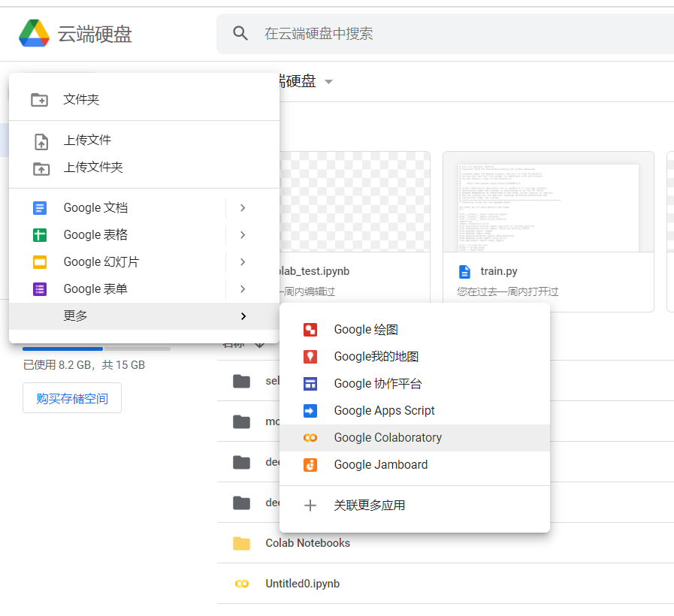Click the Google Jamboard icon
This screenshot has height=616, width=674.
point(310,464)
